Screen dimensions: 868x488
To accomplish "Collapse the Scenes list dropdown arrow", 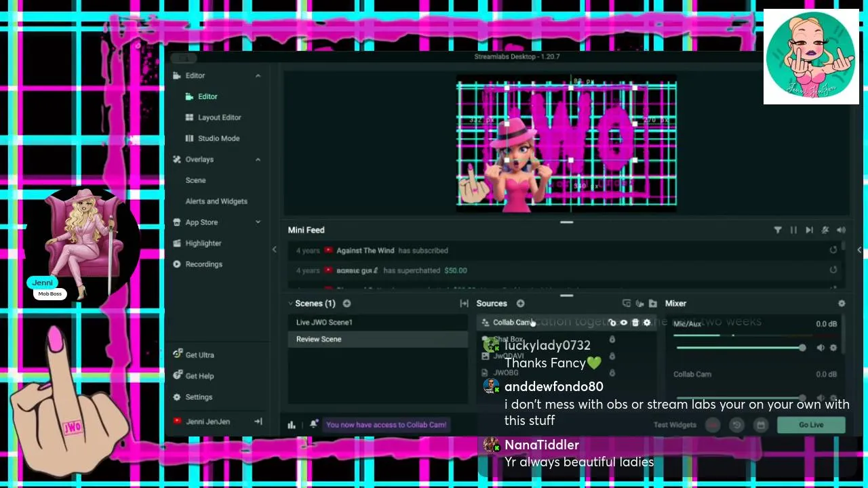I will coord(290,304).
